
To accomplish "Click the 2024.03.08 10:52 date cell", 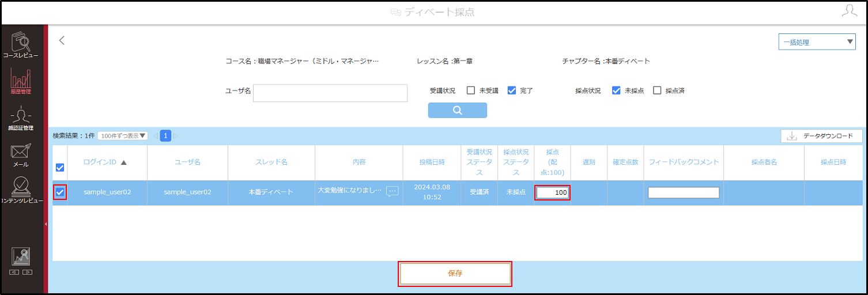I will tap(432, 192).
